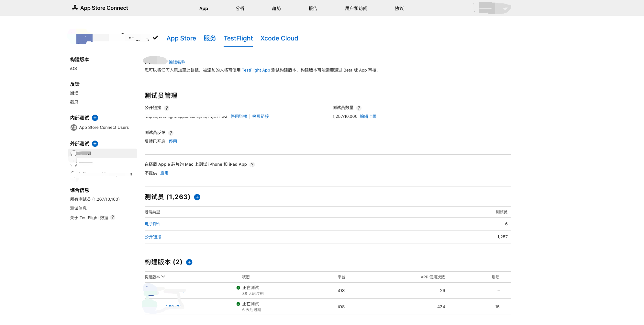Show help for 关于 TestFlight 数据
Viewport: 644px width, 325px height.
click(x=113, y=218)
